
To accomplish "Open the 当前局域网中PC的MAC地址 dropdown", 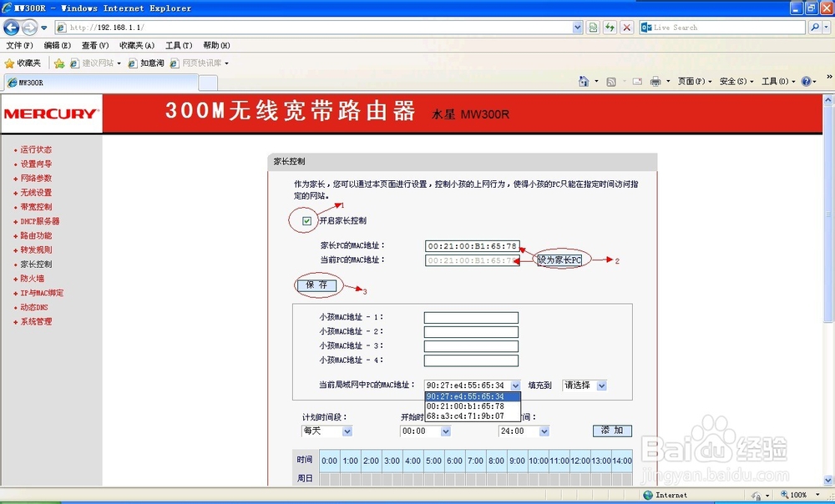I will pyautogui.click(x=516, y=386).
